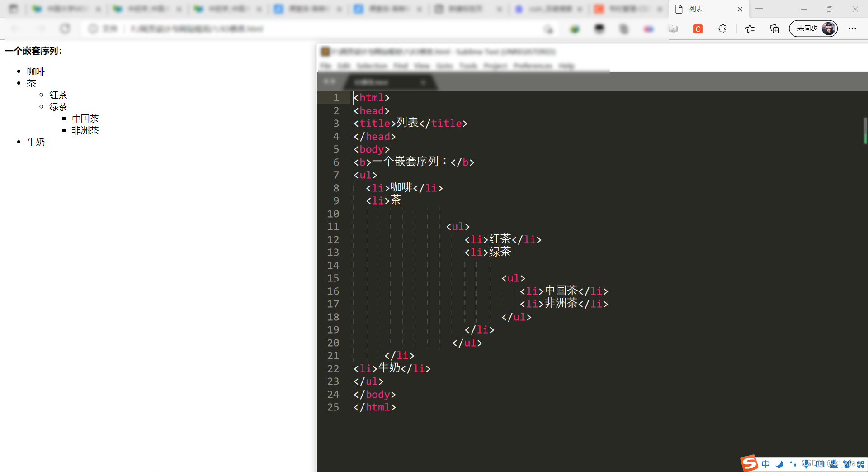Click the 牛奶 list item on the page
Image resolution: width=868 pixels, height=472 pixels.
(x=36, y=142)
